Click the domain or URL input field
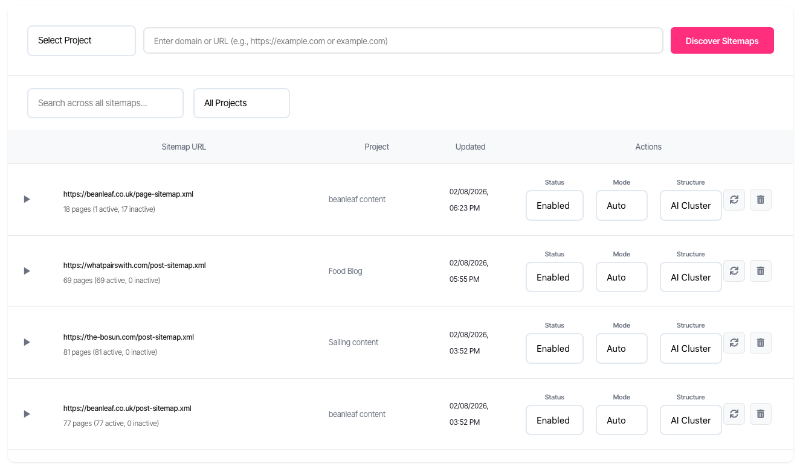The image size is (800, 470). coord(403,41)
